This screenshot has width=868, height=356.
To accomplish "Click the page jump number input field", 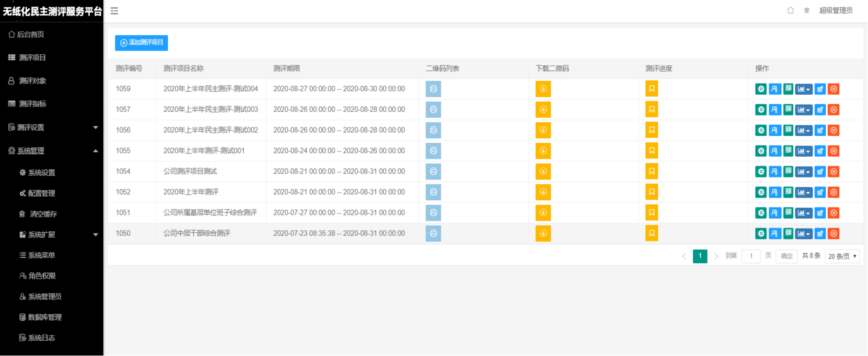I will (751, 256).
